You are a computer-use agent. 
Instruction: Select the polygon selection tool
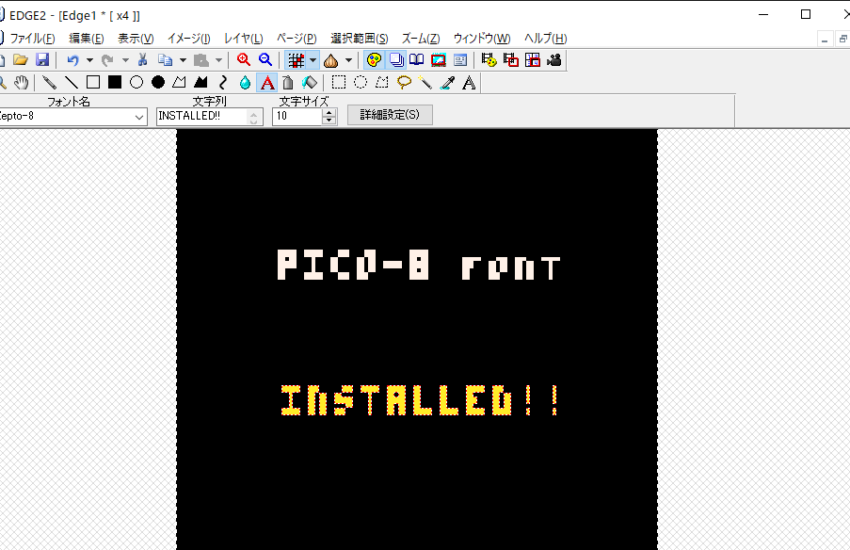tap(382, 82)
